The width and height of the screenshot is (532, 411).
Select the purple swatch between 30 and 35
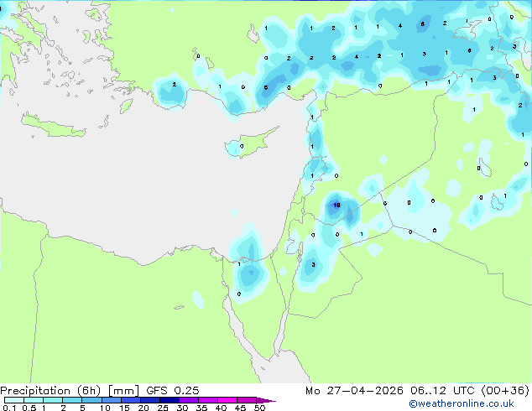(x=189, y=400)
